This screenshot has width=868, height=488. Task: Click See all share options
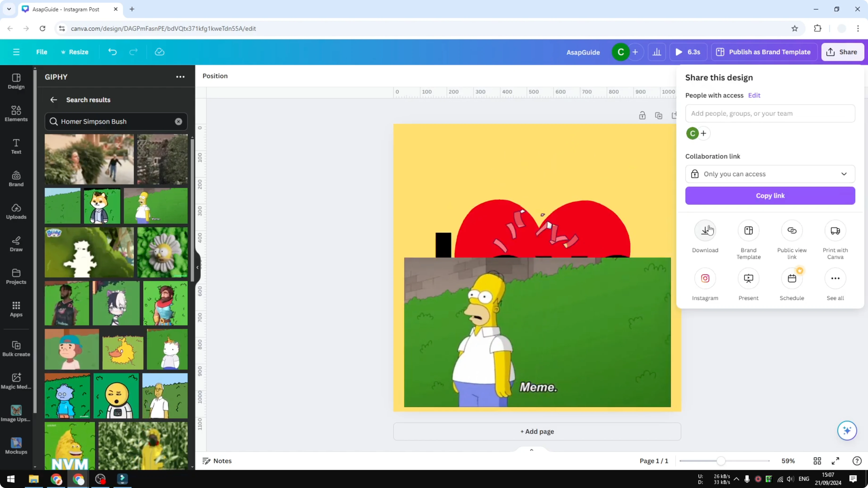tap(835, 278)
